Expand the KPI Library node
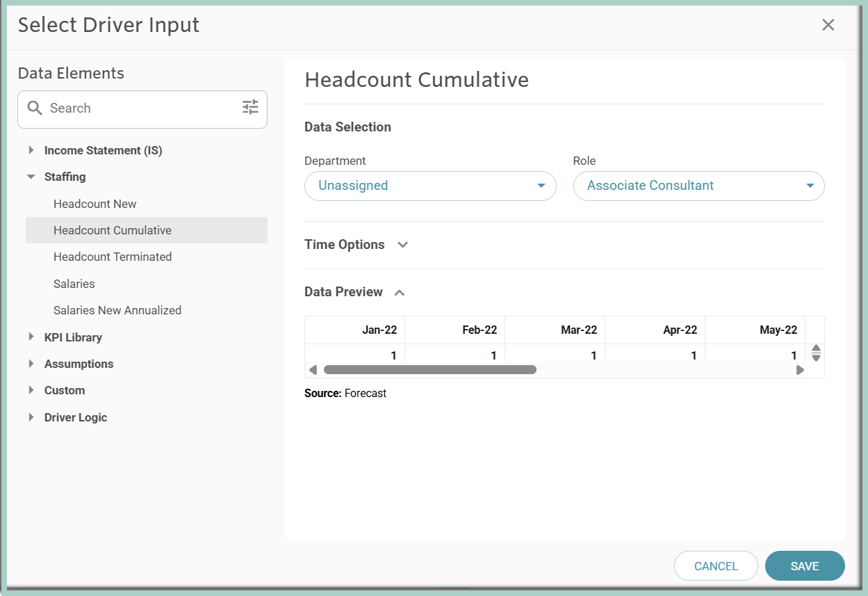Image resolution: width=868 pixels, height=596 pixels. pos(31,337)
